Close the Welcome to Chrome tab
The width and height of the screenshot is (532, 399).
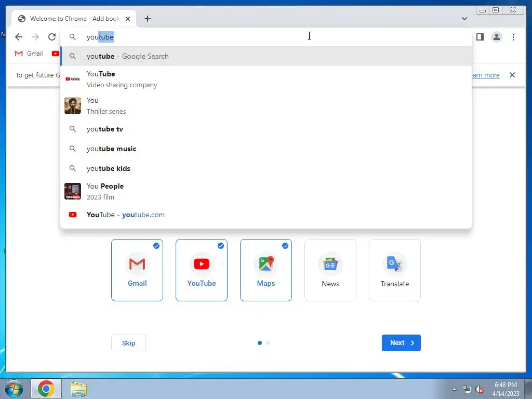point(128,19)
